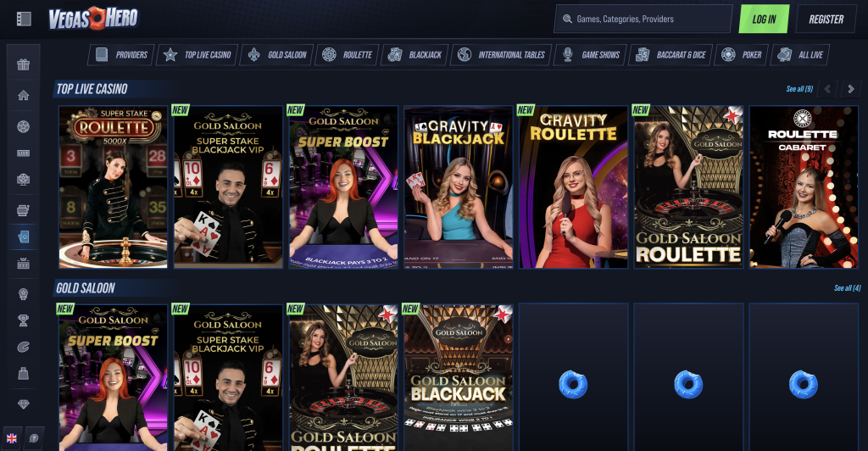Open Gold Saloon Roulette in top row
Screen dimensions: 868x451
click(688, 187)
